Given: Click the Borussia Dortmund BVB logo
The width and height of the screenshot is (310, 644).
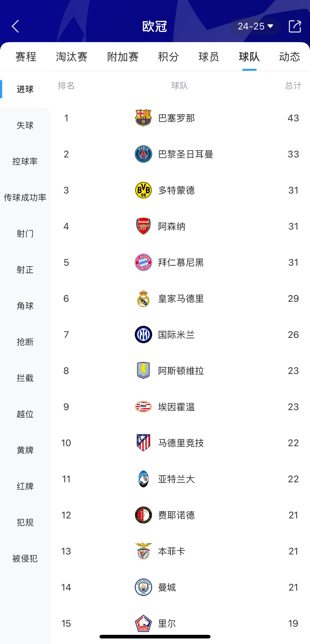Looking at the screenshot, I should (x=143, y=190).
